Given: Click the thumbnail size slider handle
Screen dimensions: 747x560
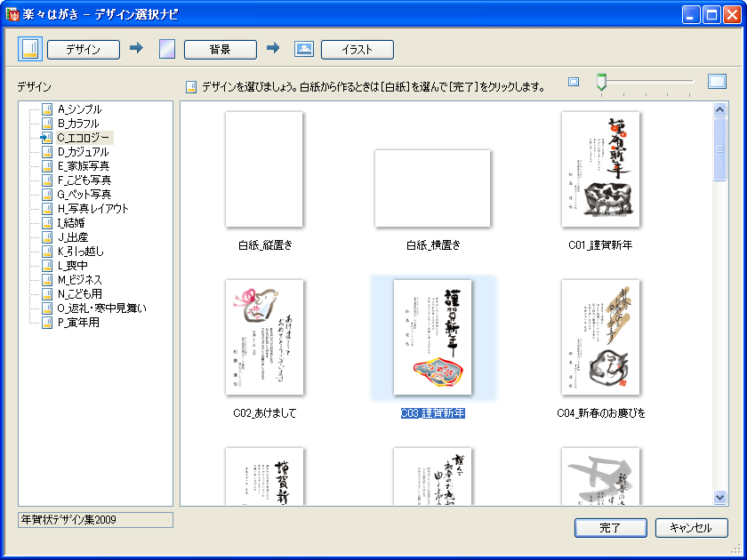Looking at the screenshot, I should (602, 83).
